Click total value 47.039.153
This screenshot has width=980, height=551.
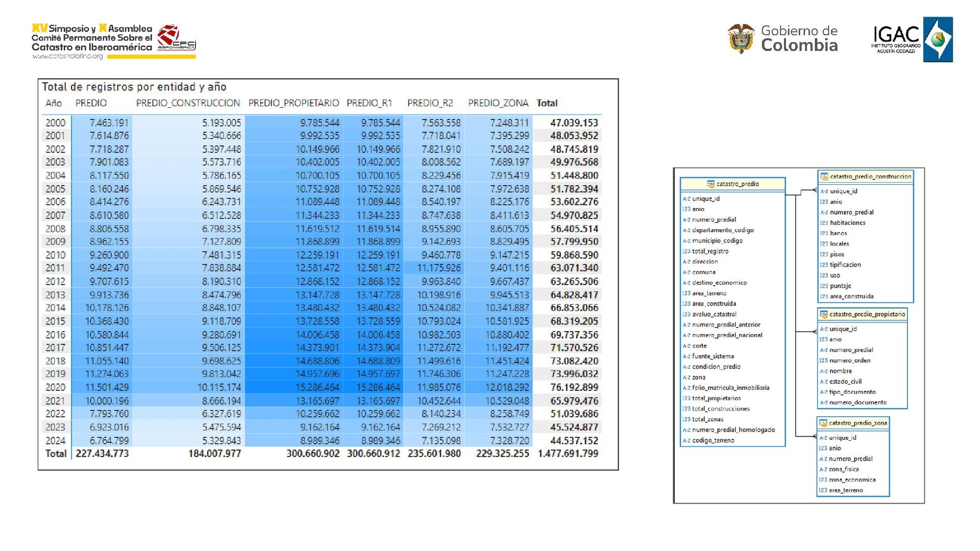(x=574, y=123)
